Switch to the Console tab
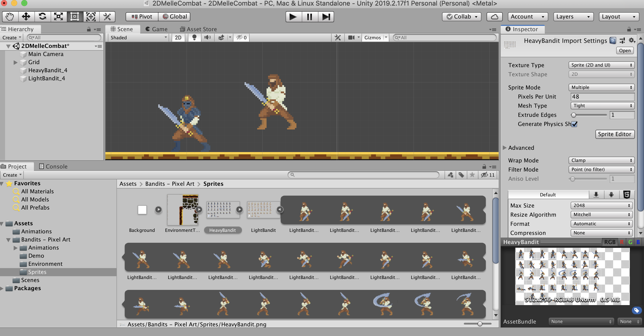 [x=53, y=166]
